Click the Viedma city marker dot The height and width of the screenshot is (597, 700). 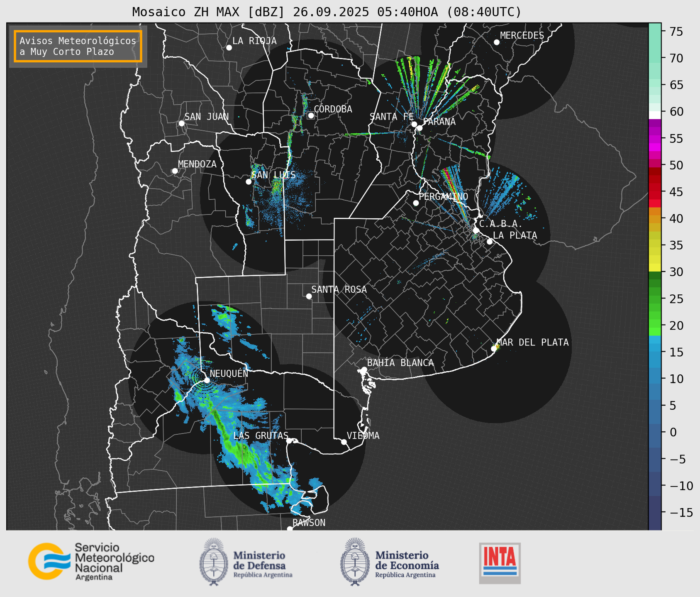coord(344,442)
